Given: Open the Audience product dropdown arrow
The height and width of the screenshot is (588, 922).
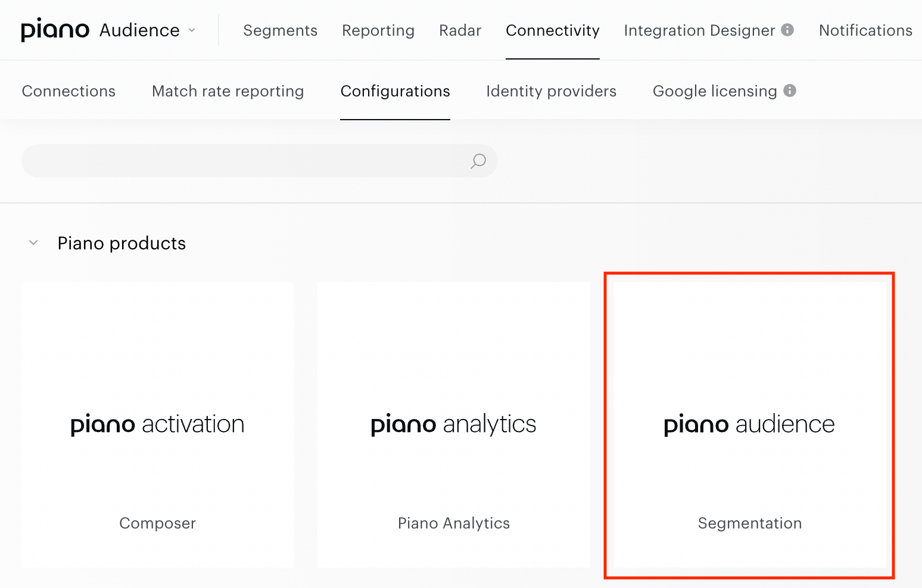Looking at the screenshot, I should pyautogui.click(x=192, y=30).
